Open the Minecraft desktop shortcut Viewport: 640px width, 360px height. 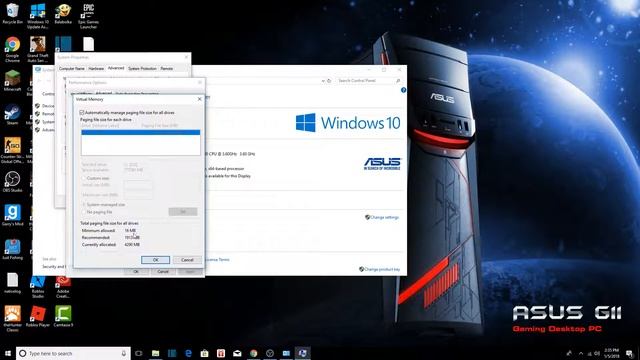coord(12,80)
